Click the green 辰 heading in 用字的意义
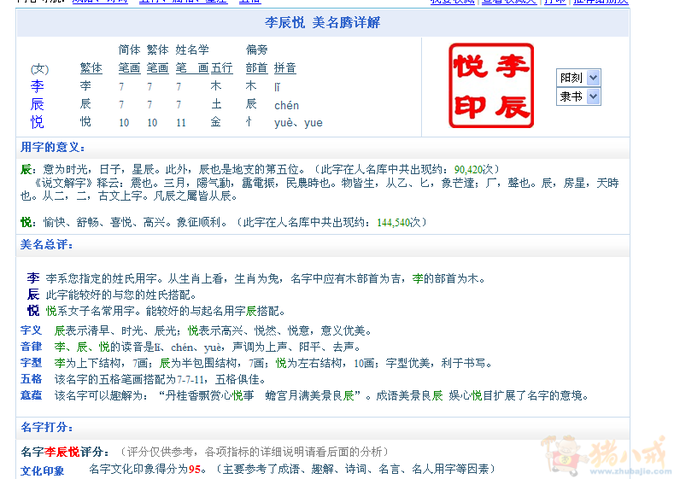Viewport: 680px width, 479px height. 26,169
